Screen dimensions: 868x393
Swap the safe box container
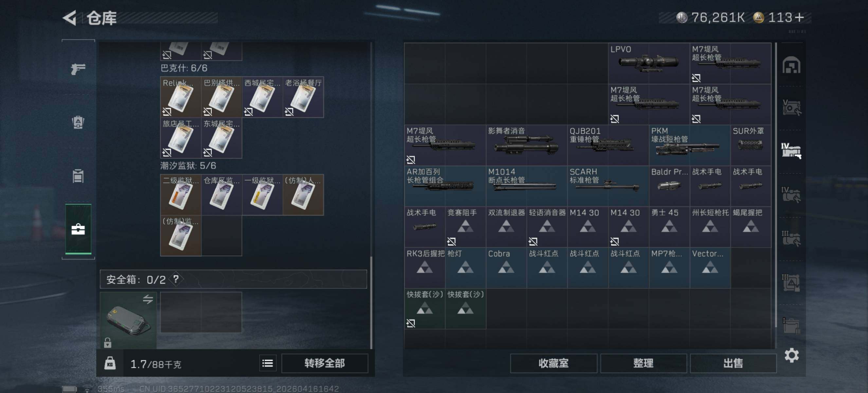pos(148,299)
